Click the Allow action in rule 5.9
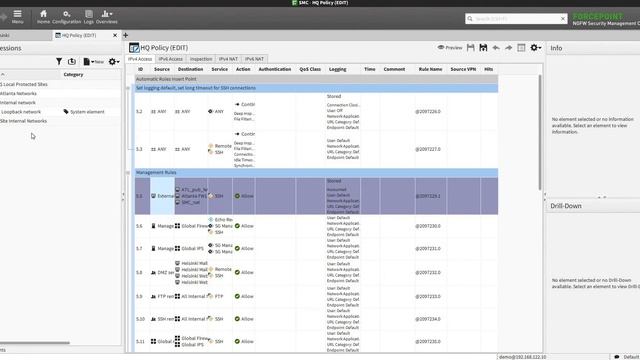 244,296
